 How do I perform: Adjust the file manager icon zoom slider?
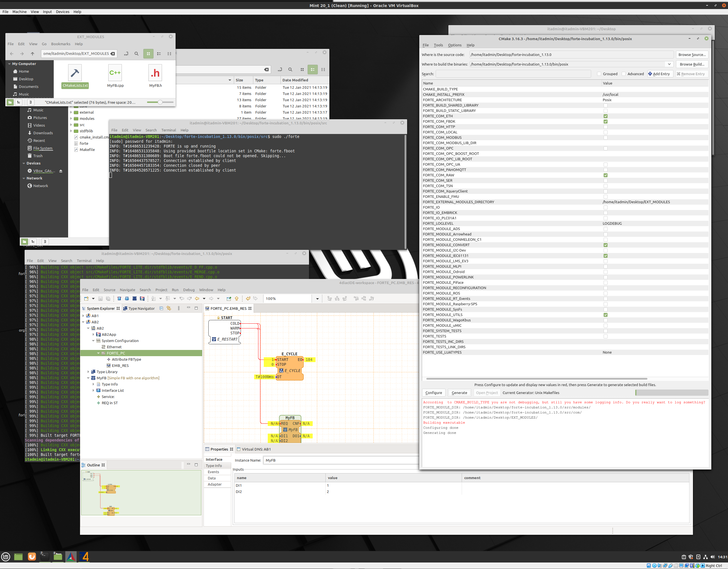pyautogui.click(x=160, y=102)
